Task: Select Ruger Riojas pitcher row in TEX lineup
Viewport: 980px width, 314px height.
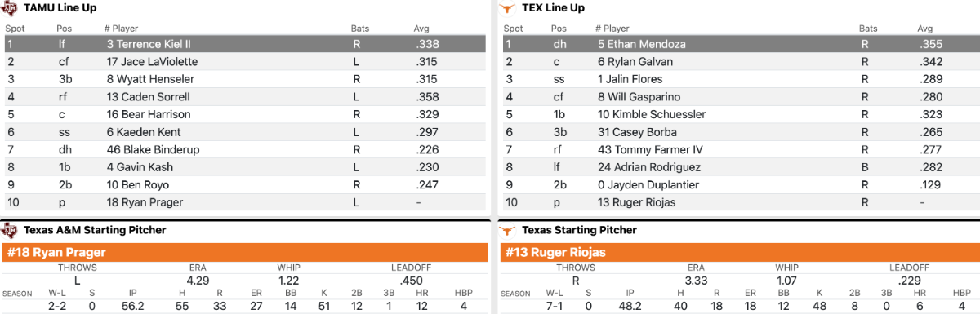Action: pos(739,202)
